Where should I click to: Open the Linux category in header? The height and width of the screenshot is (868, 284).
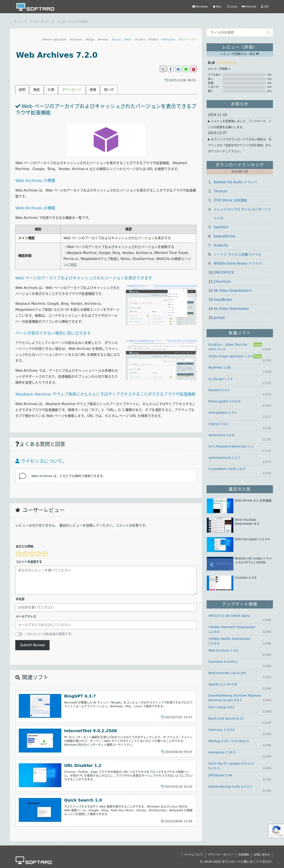click(x=232, y=6)
